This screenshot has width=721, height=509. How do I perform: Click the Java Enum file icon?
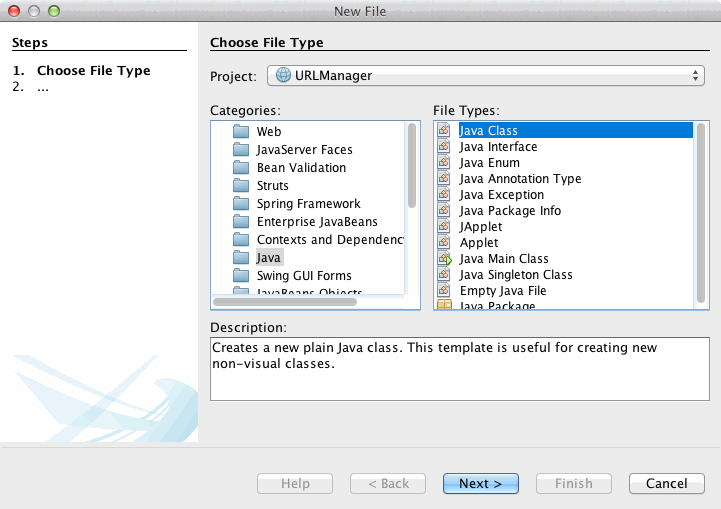click(x=444, y=163)
